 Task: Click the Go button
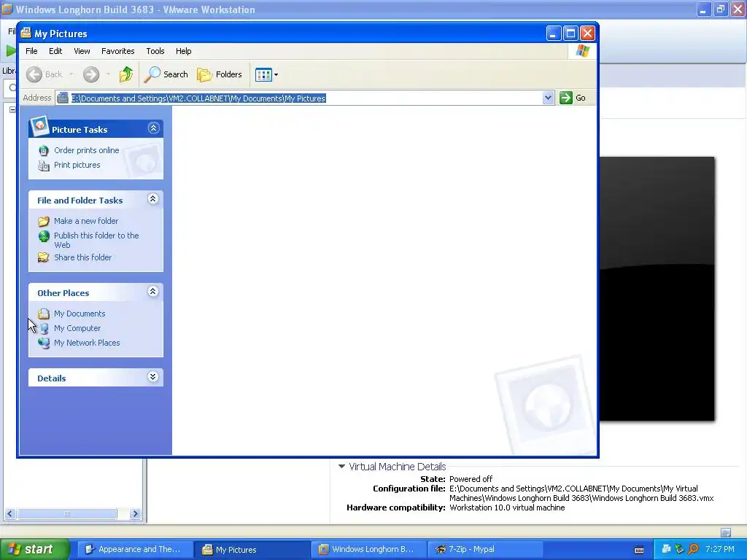(573, 98)
